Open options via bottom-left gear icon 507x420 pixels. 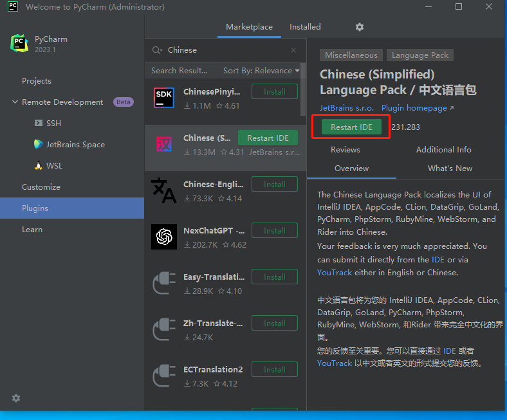(x=16, y=398)
